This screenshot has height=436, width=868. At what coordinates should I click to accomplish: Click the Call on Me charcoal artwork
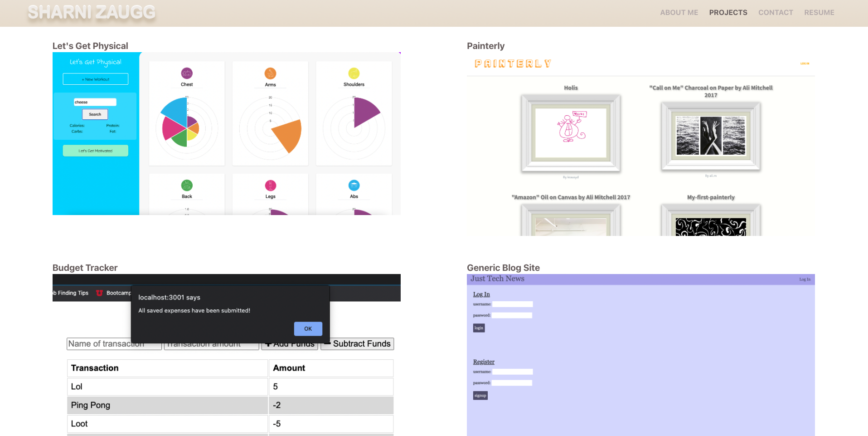[x=711, y=136]
